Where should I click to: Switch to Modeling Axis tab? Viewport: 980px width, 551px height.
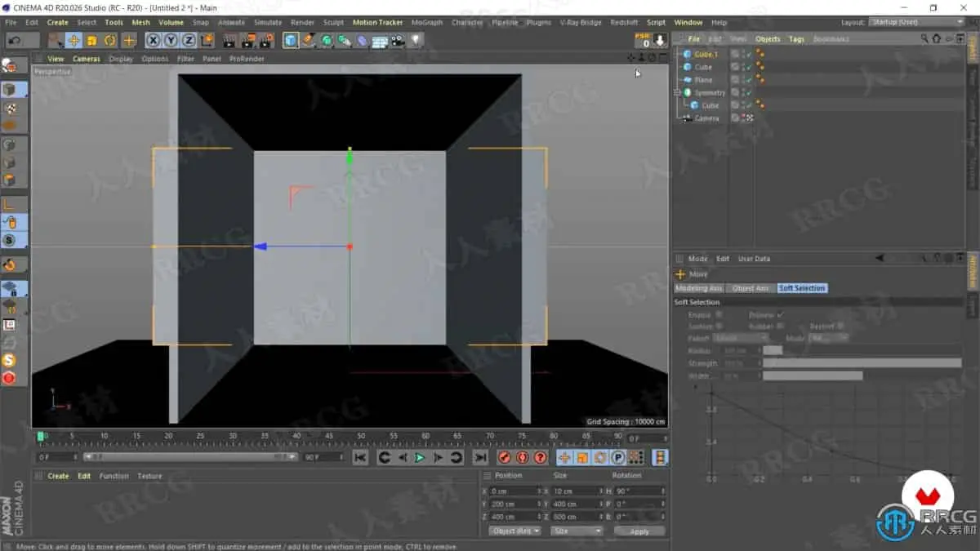[x=699, y=288]
